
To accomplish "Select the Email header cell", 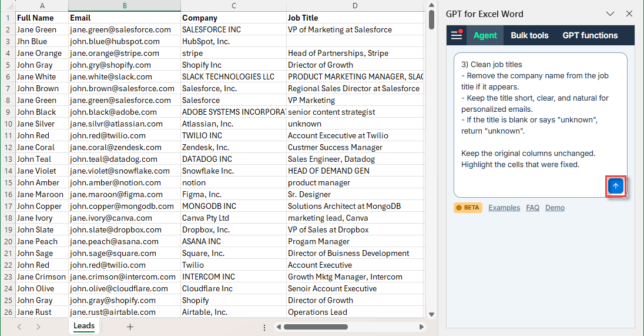I will (x=125, y=18).
